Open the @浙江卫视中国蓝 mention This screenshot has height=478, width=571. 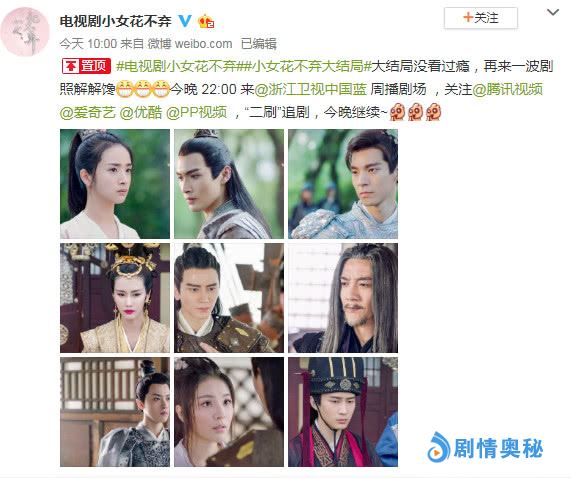[311, 89]
